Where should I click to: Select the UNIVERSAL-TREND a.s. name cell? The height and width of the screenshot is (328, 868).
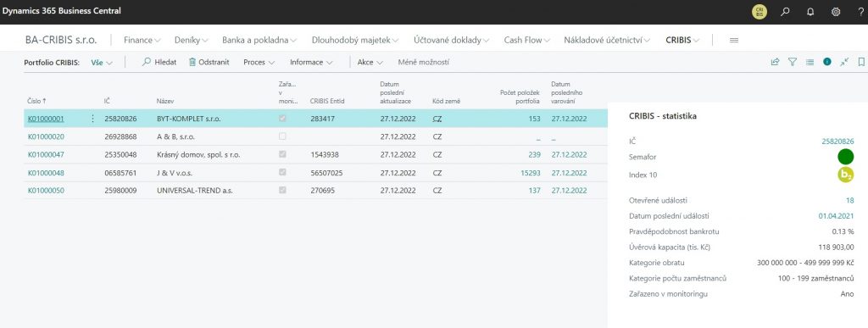[x=194, y=191]
